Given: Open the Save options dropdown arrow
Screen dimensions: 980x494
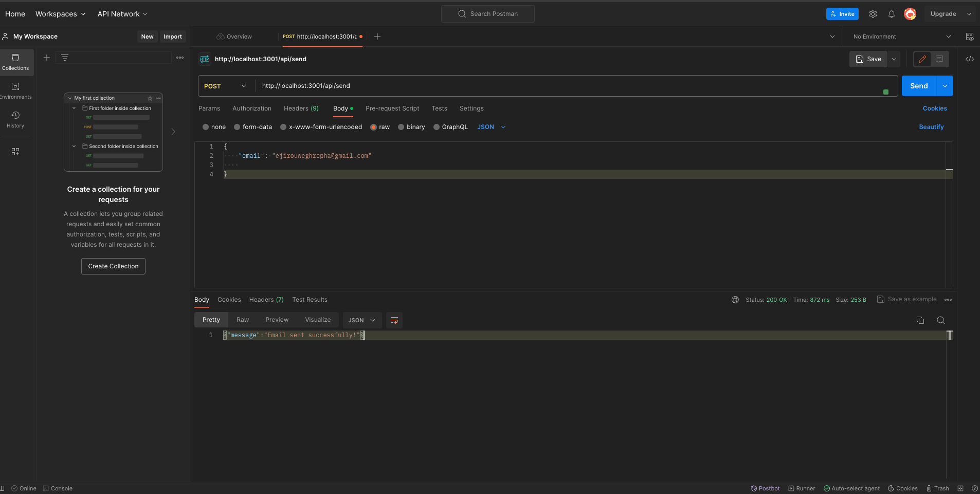Looking at the screenshot, I should tap(894, 59).
